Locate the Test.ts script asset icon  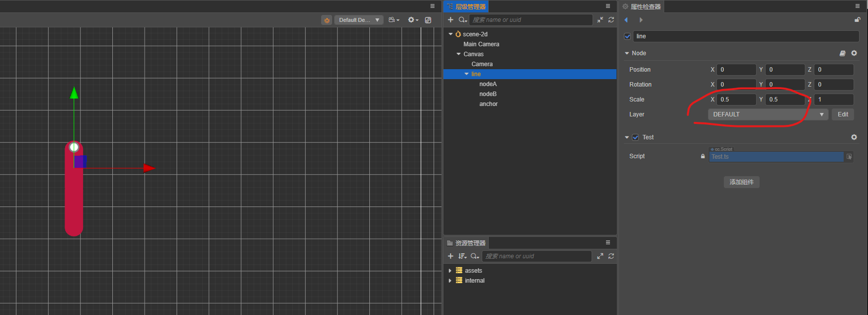click(849, 157)
